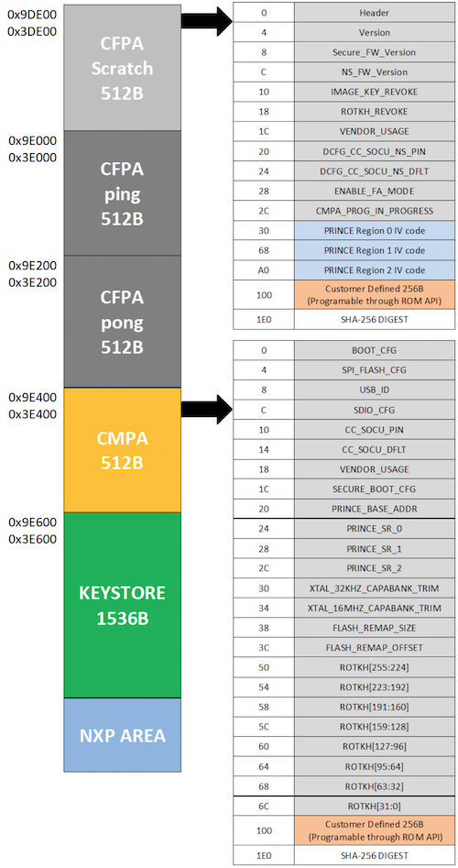
Task: Select the CFPA ping 512B block
Action: [122, 193]
